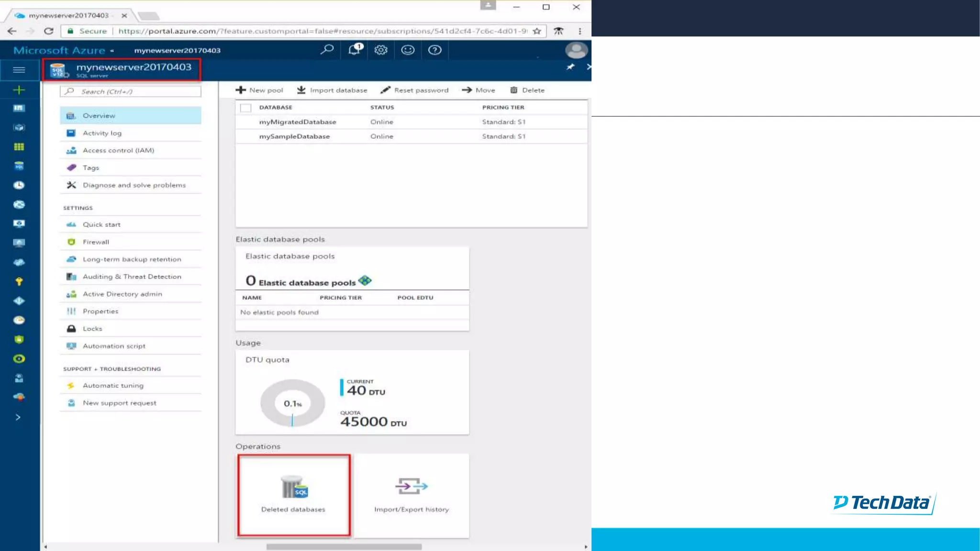The image size is (980, 551).
Task: Open portal settings gear icon
Action: (381, 50)
